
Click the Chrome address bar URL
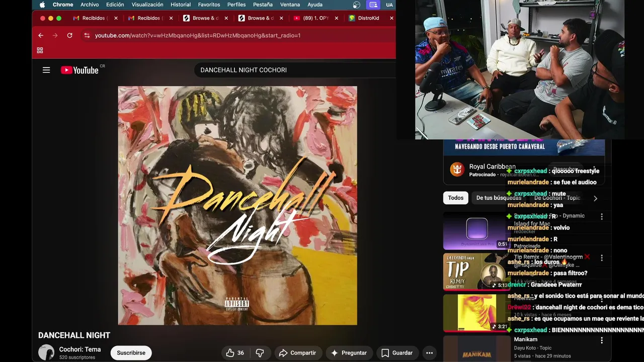(198, 35)
